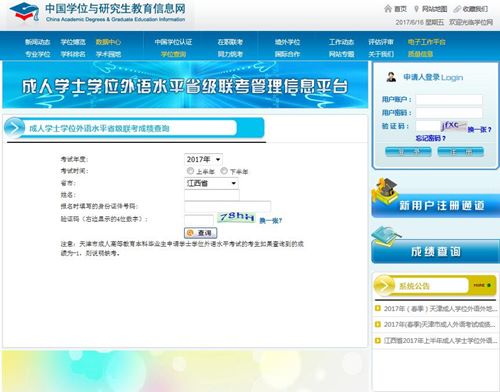
Task: Focus the 身份证件号码 input field
Action: click(228, 206)
